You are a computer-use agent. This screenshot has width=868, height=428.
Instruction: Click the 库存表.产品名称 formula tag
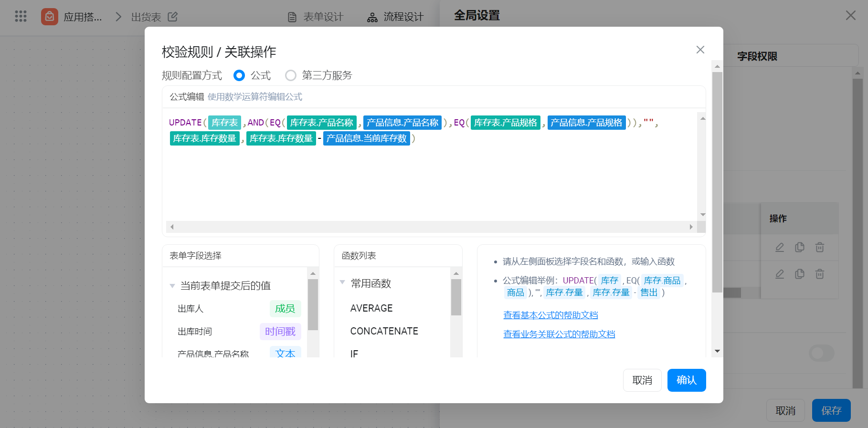(x=322, y=123)
